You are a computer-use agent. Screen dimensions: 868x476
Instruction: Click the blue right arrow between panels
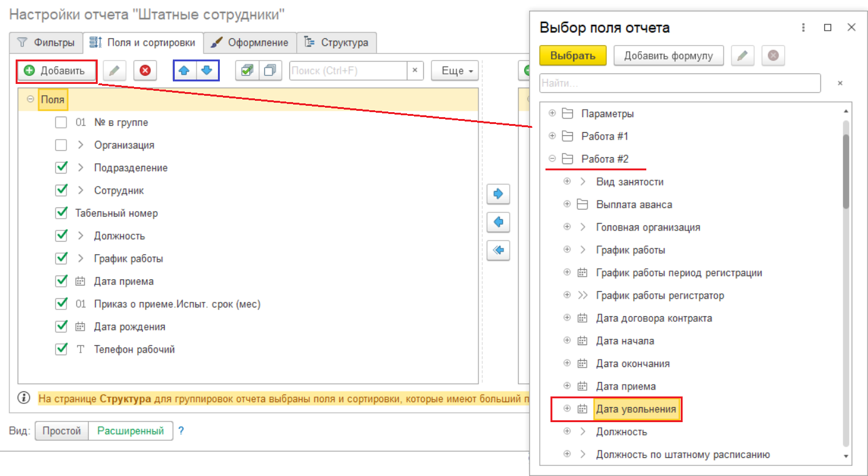(x=499, y=194)
